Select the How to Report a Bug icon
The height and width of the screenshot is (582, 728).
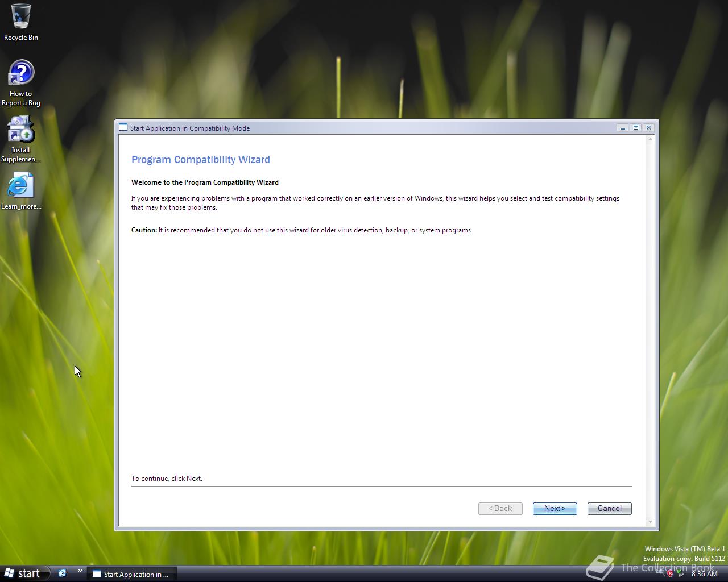21,83
